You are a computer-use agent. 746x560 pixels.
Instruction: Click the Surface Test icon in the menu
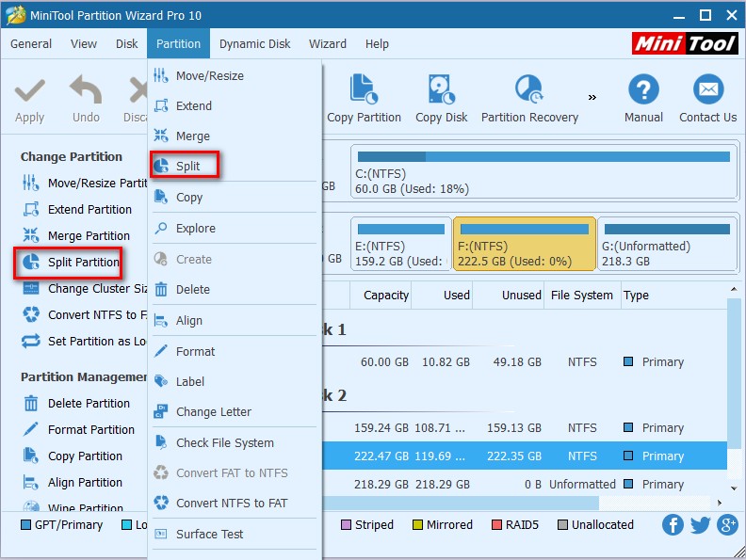pyautogui.click(x=161, y=534)
